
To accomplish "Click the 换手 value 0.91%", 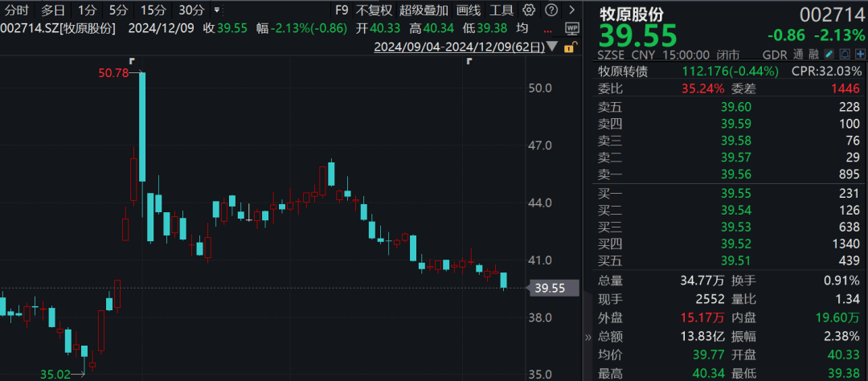I will point(841,281).
